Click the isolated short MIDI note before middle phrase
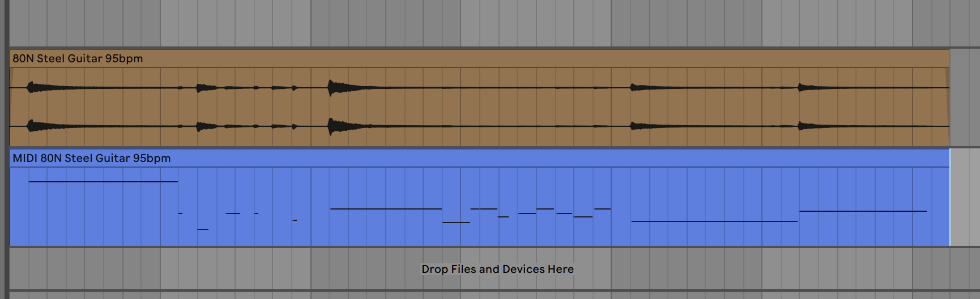Viewport: 980px width, 299px height. [x=295, y=220]
